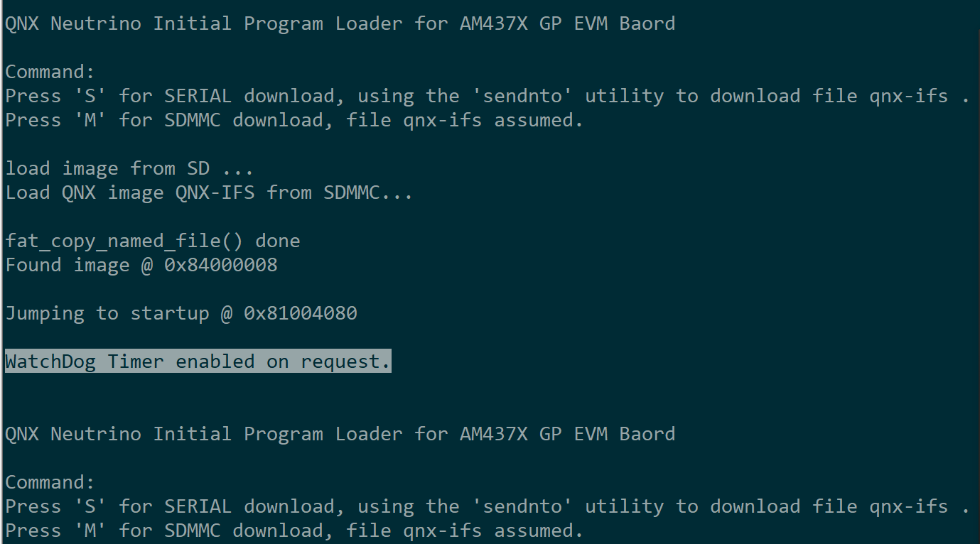The width and height of the screenshot is (980, 544).
Task: Click the second Command: prompt near the bottom
Action: pos(50,483)
